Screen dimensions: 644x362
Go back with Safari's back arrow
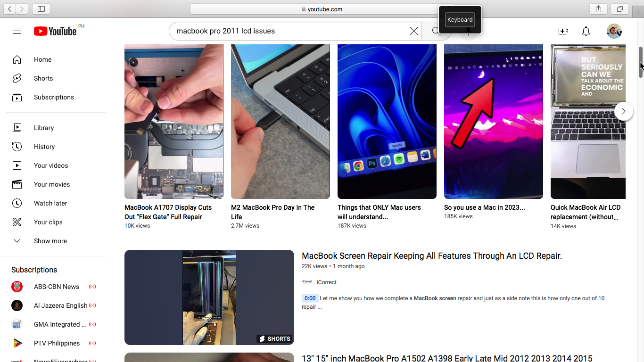pos(9,9)
